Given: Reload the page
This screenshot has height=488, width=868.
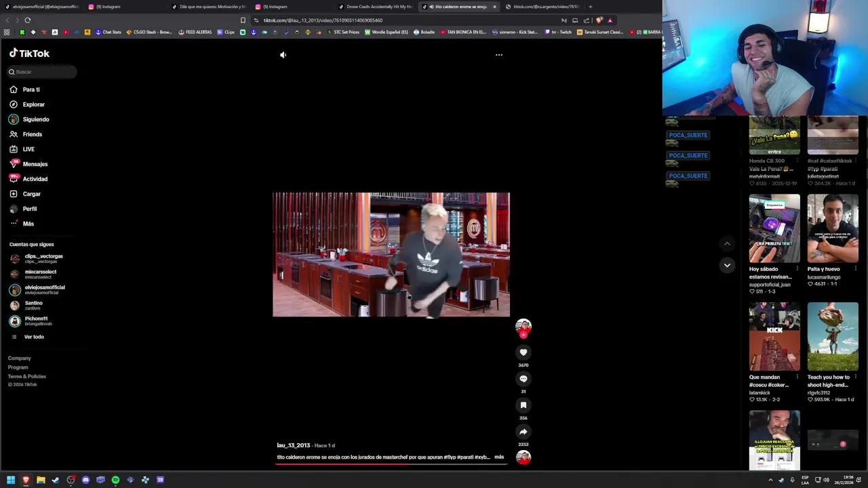Looking at the screenshot, I should point(28,20).
